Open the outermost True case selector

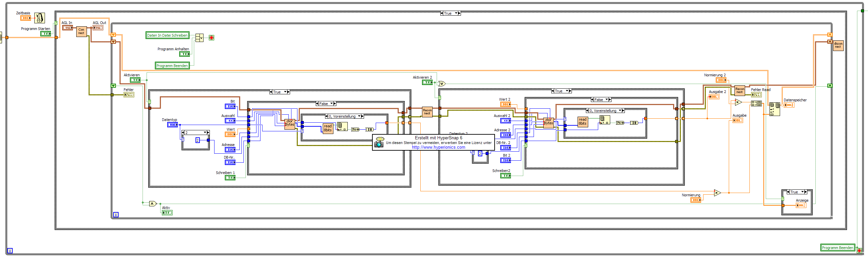[x=451, y=13]
